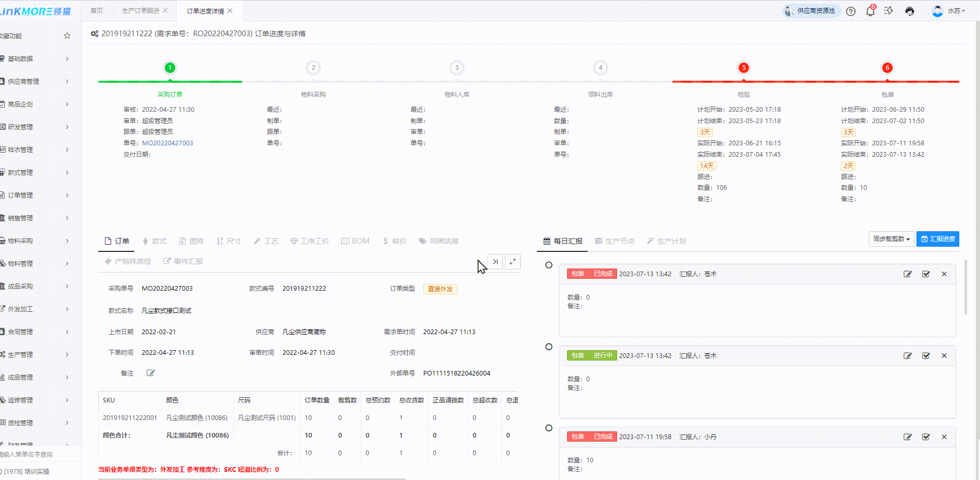
Task: Click the customer service headset icon
Action: [910, 11]
